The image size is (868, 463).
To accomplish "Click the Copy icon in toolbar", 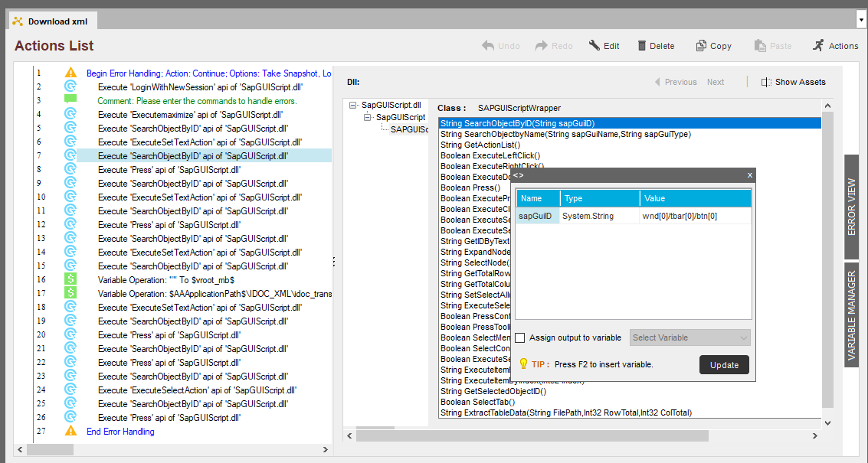I will point(701,46).
